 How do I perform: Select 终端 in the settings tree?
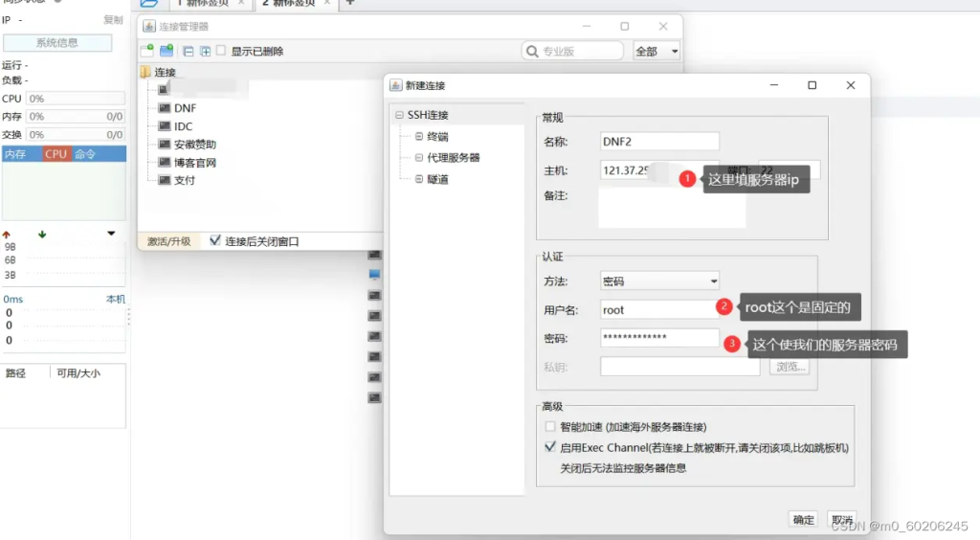[437, 136]
